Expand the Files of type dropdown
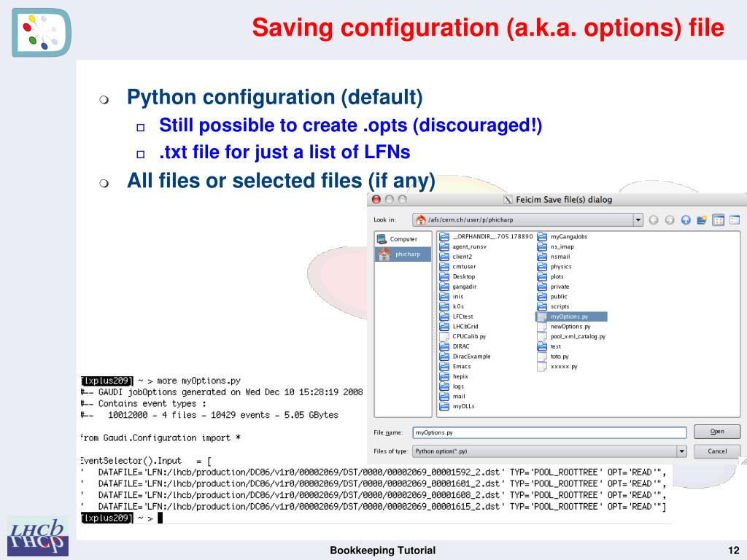747x560 pixels. (x=682, y=451)
